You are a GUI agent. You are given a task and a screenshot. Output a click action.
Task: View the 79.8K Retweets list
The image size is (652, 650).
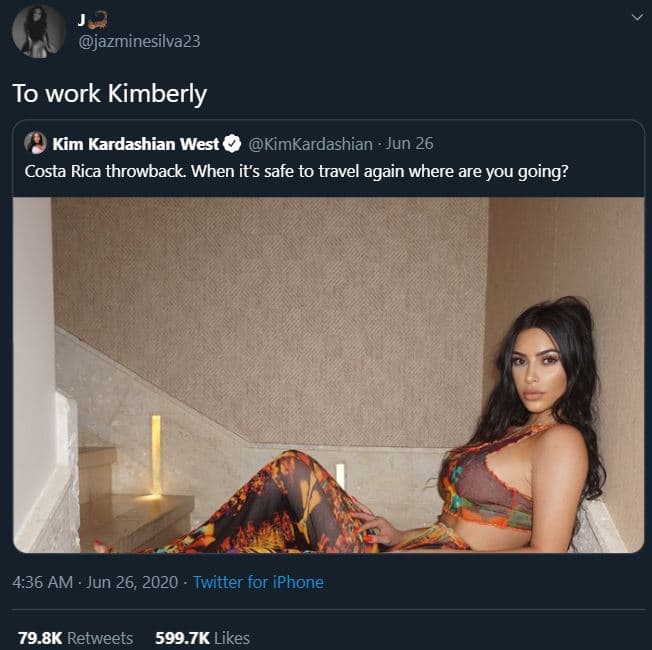point(75,637)
